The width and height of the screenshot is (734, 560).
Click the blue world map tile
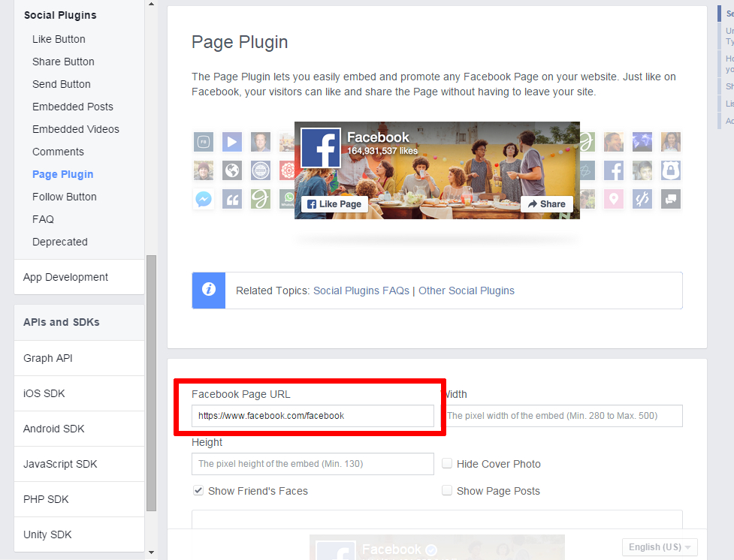642,142
